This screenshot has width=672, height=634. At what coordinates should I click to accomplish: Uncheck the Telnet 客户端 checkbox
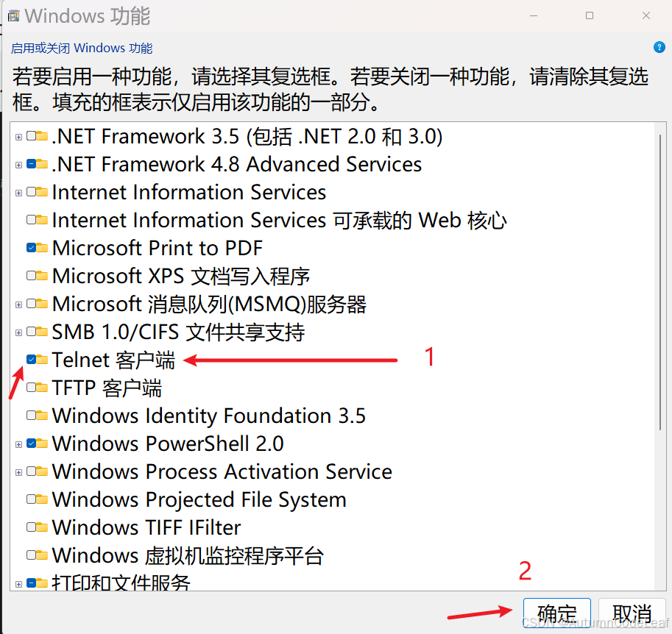pyautogui.click(x=30, y=360)
